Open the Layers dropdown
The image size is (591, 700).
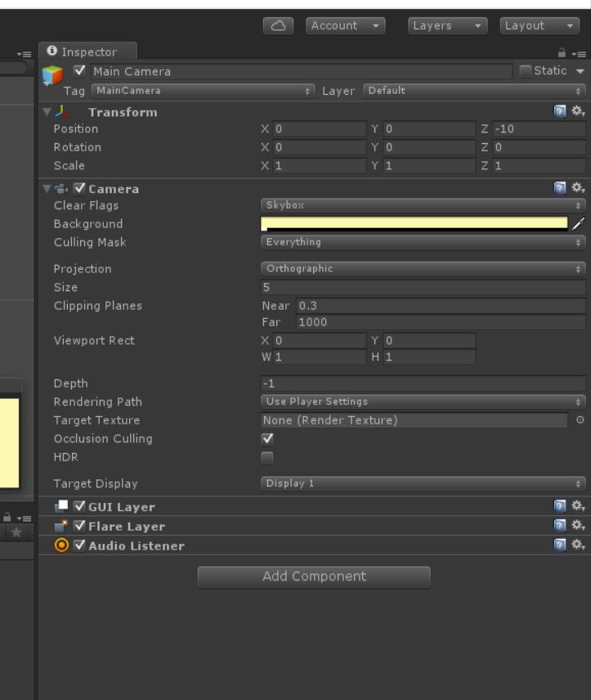447,26
